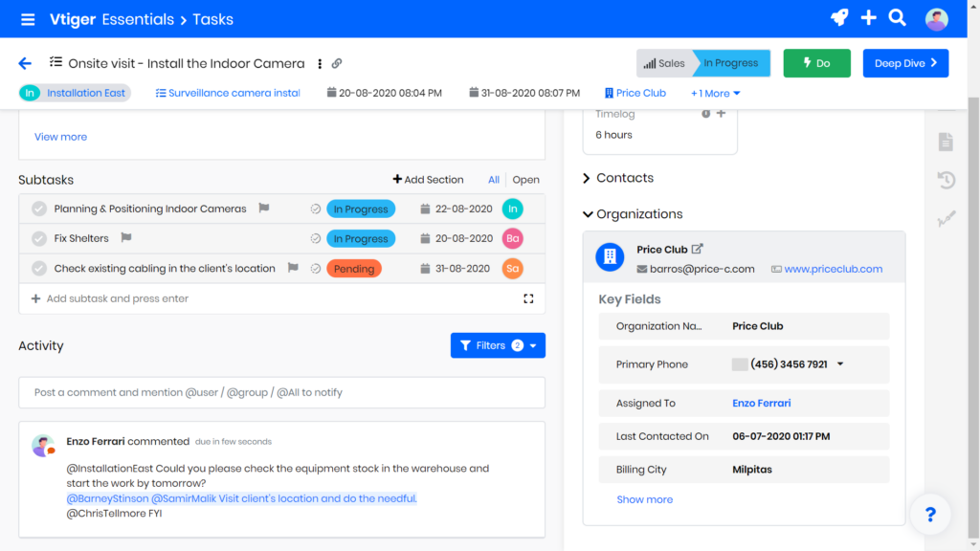Expand subtasks section to fullscreen

point(528,298)
